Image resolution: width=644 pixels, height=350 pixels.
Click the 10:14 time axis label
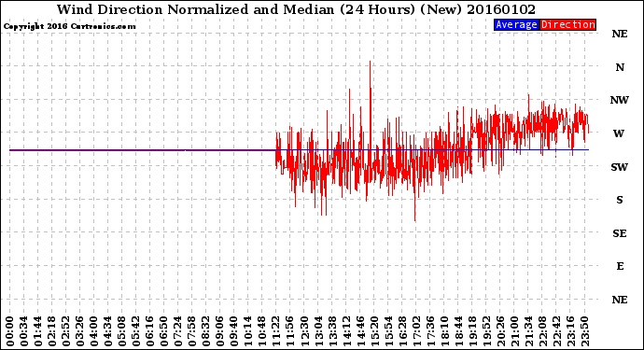tap(247, 331)
